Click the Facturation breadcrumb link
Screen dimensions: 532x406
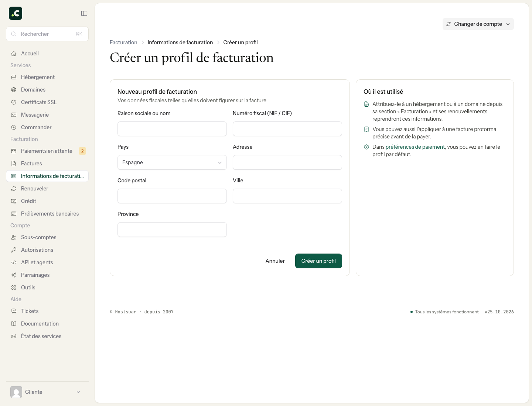point(123,42)
